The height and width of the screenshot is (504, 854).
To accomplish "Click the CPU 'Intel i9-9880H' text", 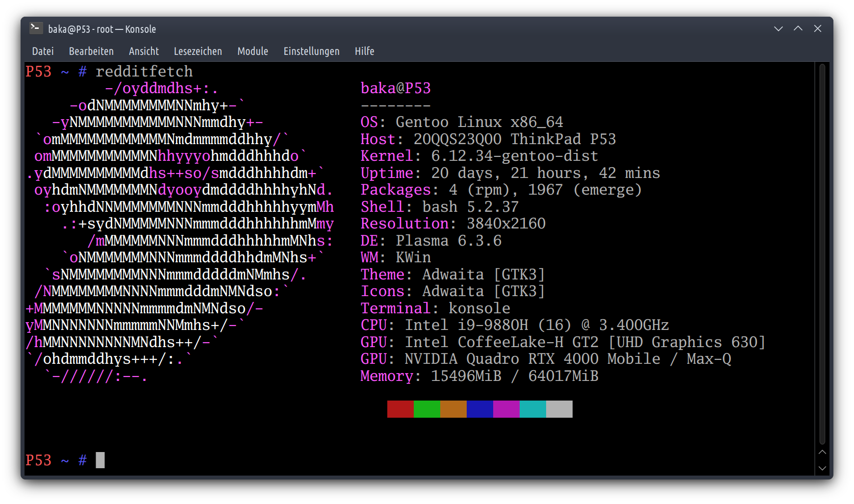I will 466,325.
